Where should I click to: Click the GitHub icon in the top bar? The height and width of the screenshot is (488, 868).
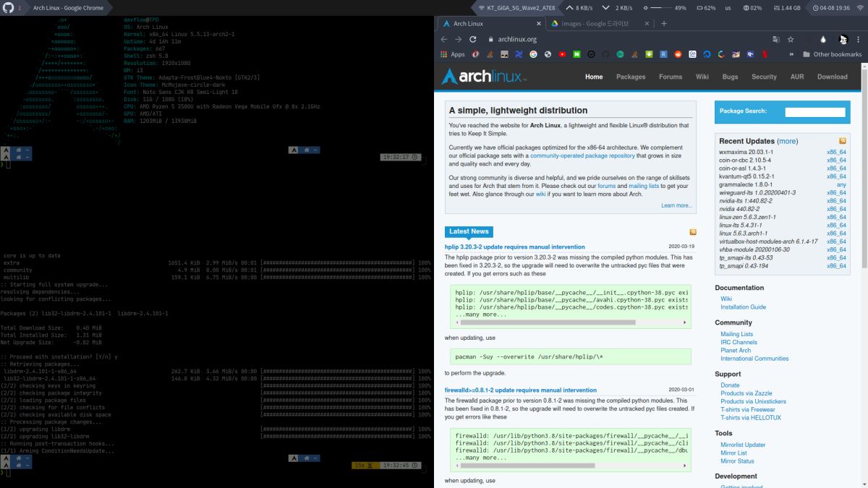(x=7, y=7)
